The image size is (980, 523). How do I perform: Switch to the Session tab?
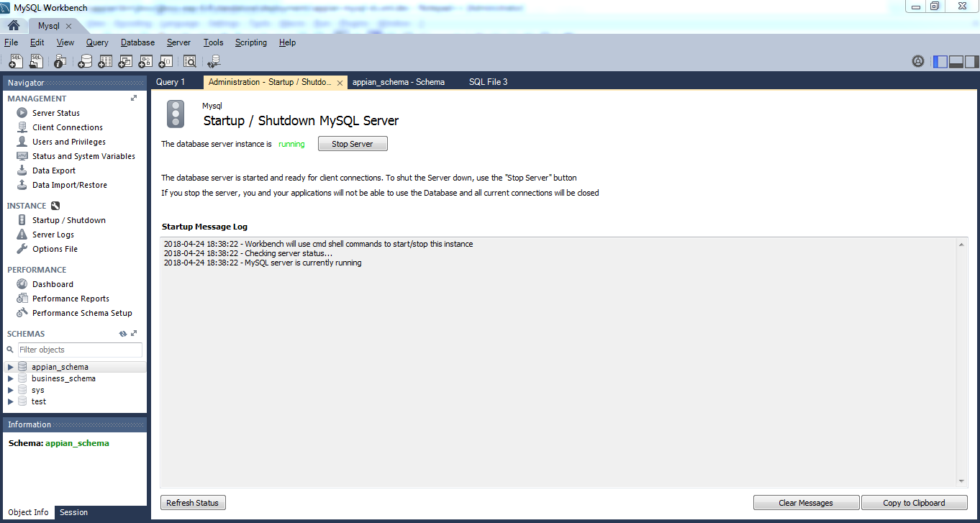pos(73,513)
